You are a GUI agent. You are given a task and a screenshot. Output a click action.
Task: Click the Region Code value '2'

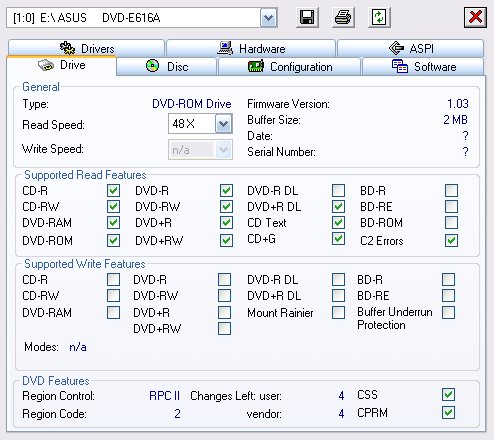pos(177,414)
